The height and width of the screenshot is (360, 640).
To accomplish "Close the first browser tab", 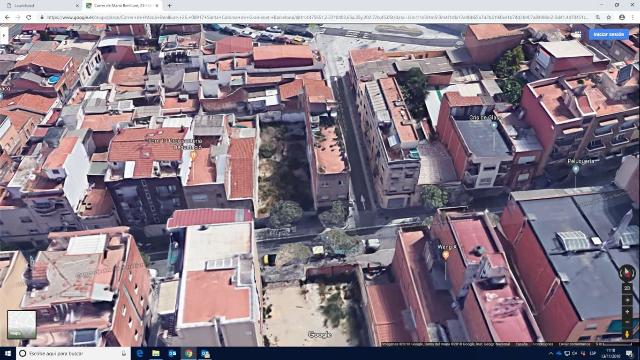I will [77, 6].
